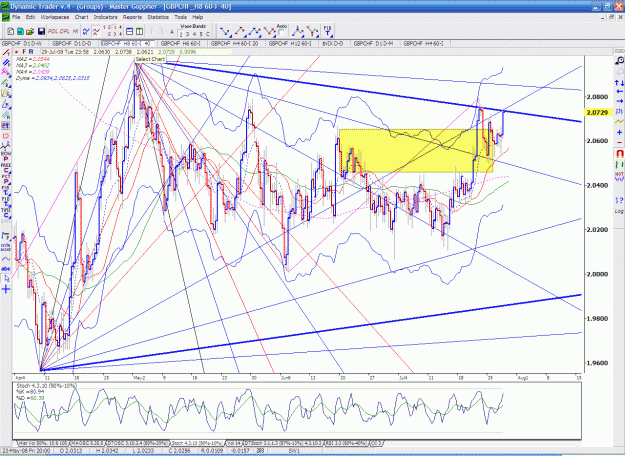This screenshot has height=456, width=625.
Task: Tile charts horizontally icon
Action: (x=130, y=31)
